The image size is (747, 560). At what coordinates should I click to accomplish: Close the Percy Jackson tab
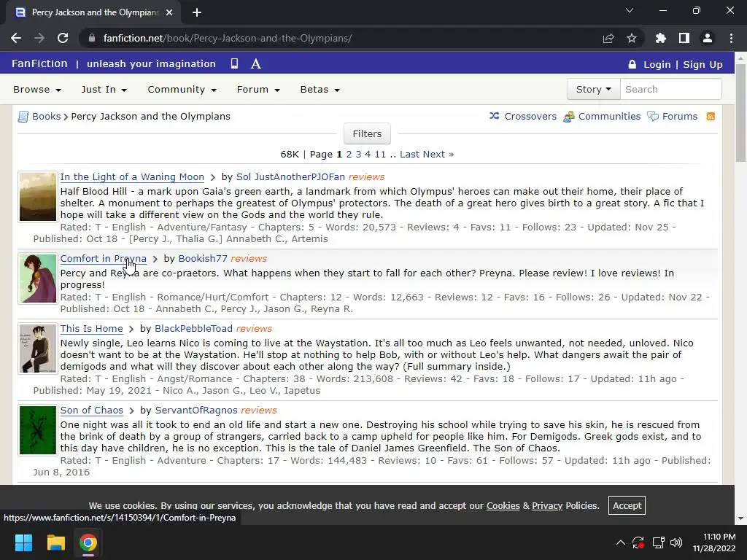click(x=169, y=12)
